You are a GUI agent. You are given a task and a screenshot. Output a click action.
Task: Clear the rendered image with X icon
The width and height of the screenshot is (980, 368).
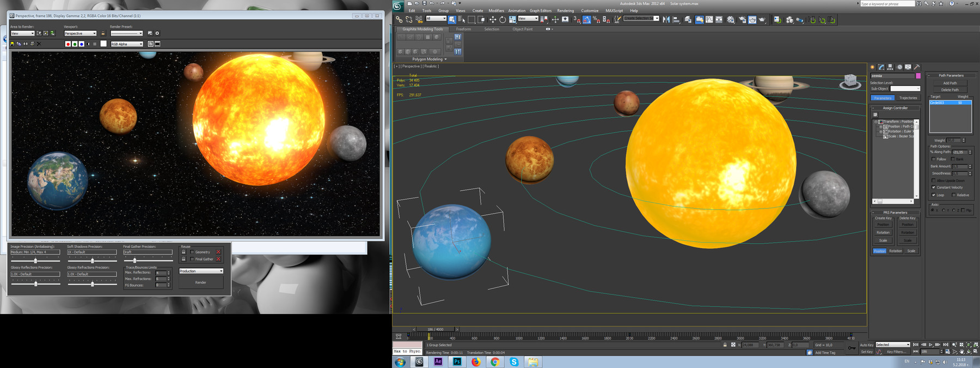(x=39, y=44)
